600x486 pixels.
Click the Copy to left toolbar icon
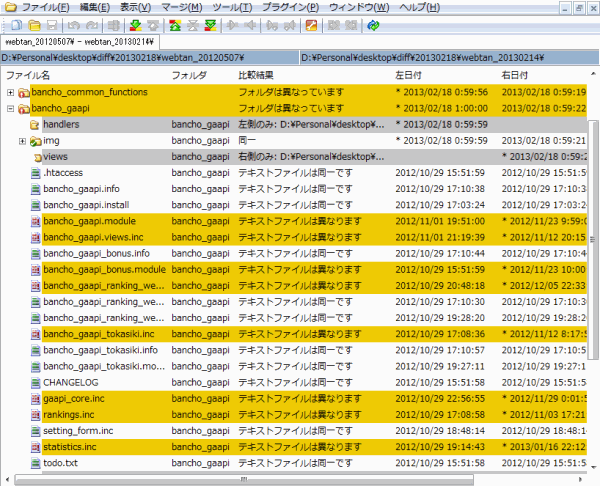tap(250, 26)
